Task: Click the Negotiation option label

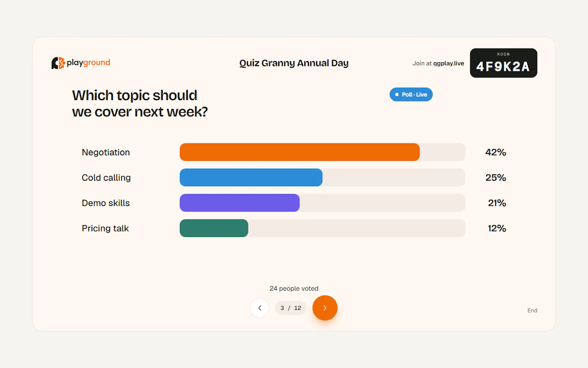Action: 106,152
